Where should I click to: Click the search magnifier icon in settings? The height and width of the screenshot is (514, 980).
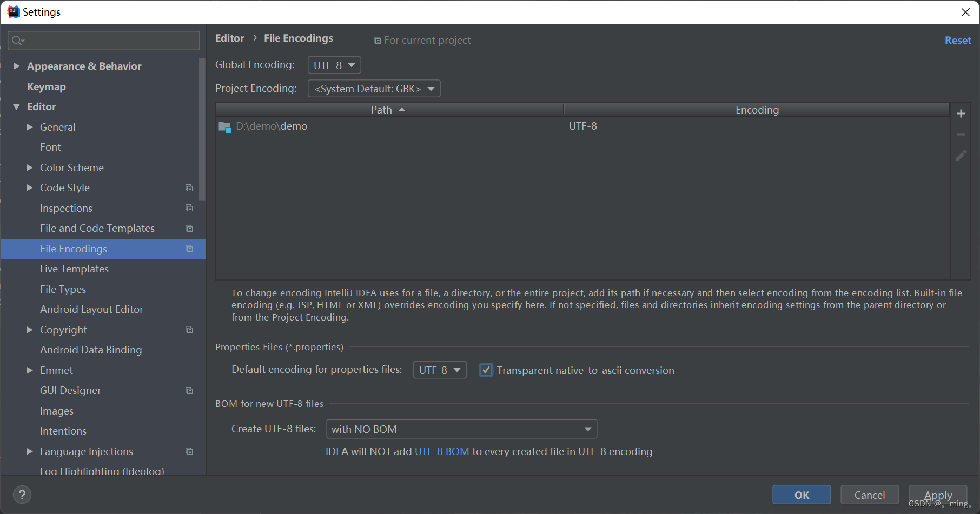17,41
